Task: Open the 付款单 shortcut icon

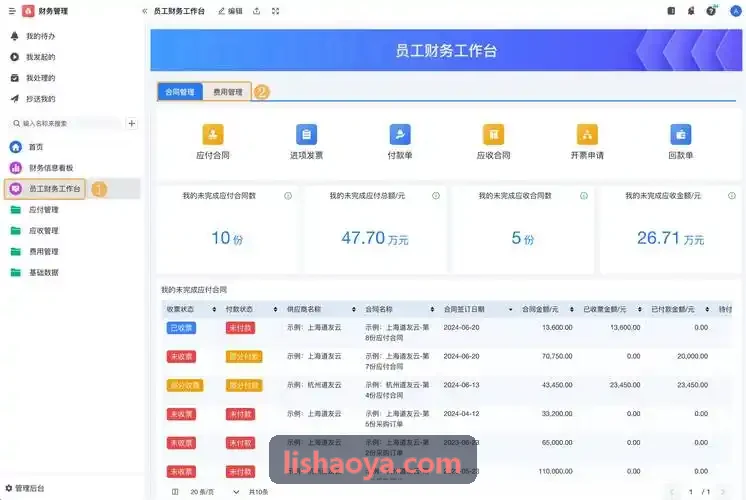Action: coord(400,135)
